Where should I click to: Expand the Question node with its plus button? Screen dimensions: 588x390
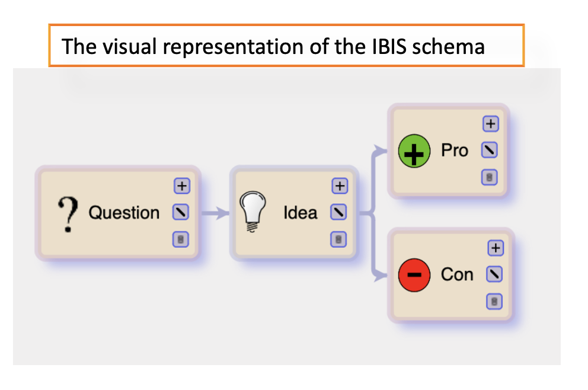click(181, 186)
